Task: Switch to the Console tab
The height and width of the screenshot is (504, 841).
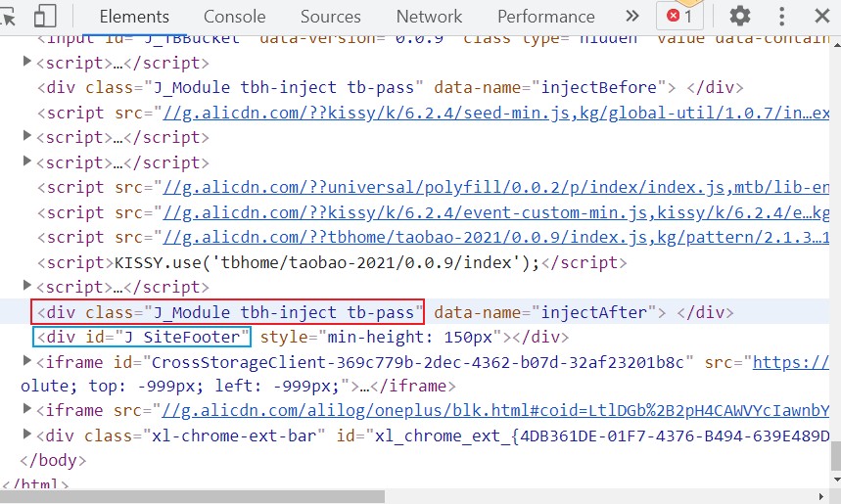Action: [x=234, y=17]
